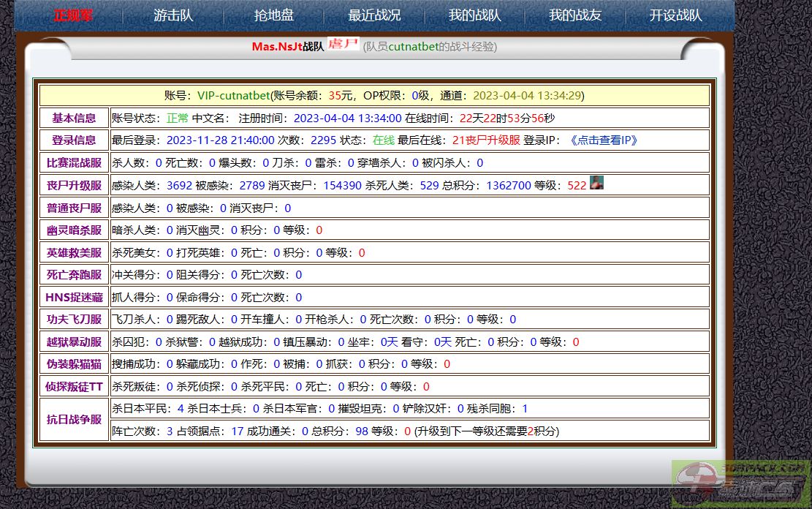The width and height of the screenshot is (812, 509).
Task: Click the VIP-cutnatbet account name
Action: (234, 96)
